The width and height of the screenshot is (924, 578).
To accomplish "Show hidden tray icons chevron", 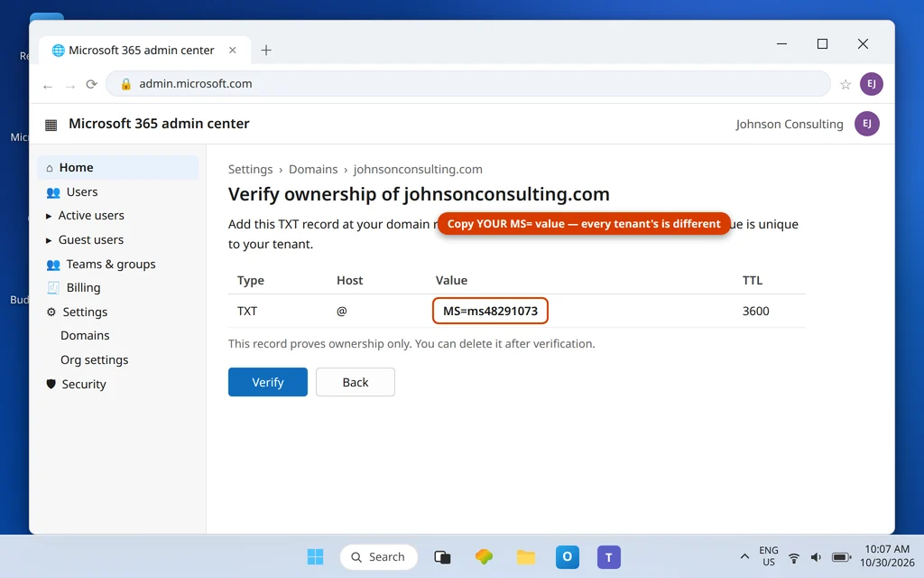I will coord(744,556).
